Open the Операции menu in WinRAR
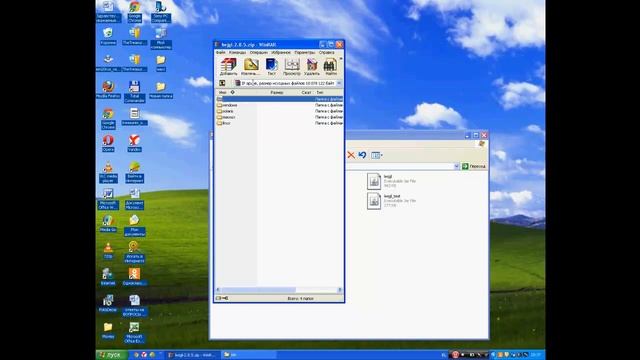Screen dimensions: 640x360 coord(259,52)
